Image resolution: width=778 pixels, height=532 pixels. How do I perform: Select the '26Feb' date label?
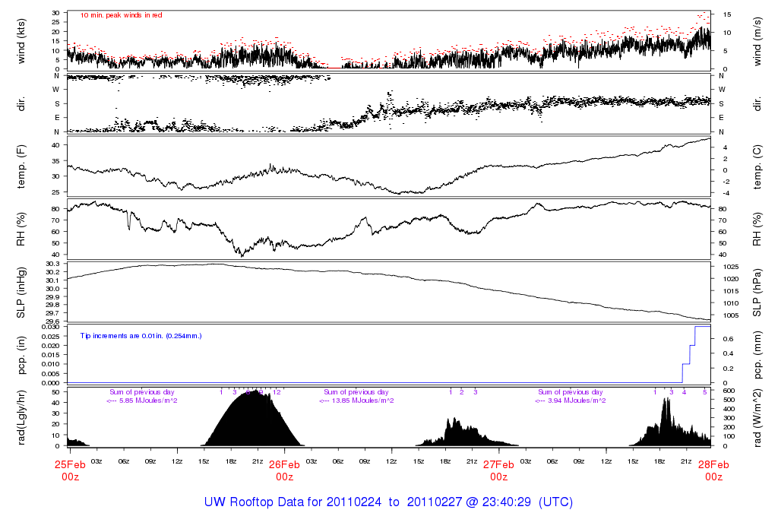[x=284, y=464]
